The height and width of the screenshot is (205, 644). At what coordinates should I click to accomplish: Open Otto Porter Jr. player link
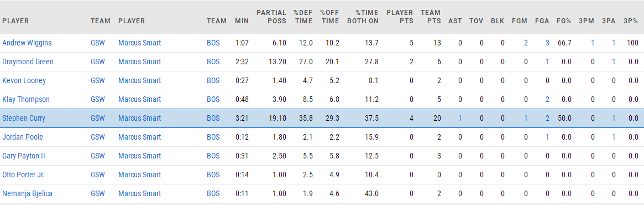click(x=23, y=175)
